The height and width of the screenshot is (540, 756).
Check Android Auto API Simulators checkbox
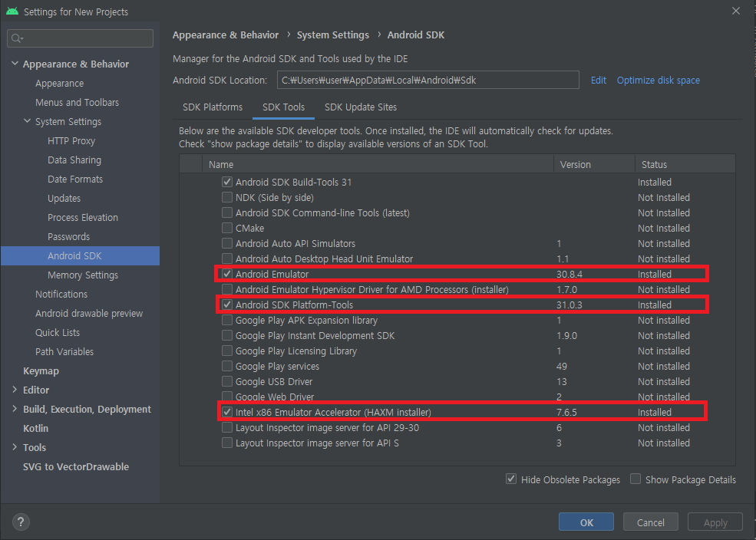click(227, 244)
